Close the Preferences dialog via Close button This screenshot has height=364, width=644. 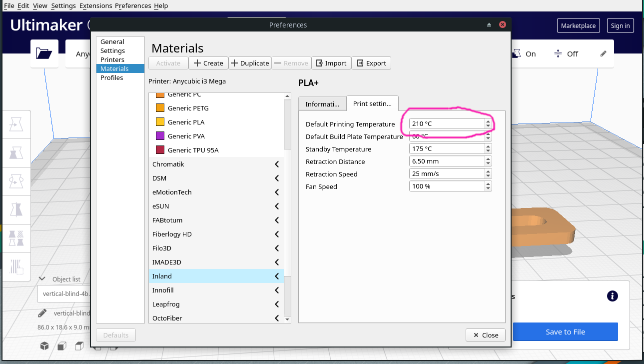pyautogui.click(x=485, y=335)
